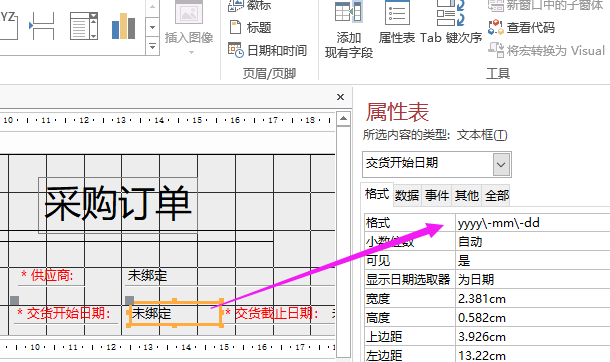Select the list box control icon

point(84,26)
